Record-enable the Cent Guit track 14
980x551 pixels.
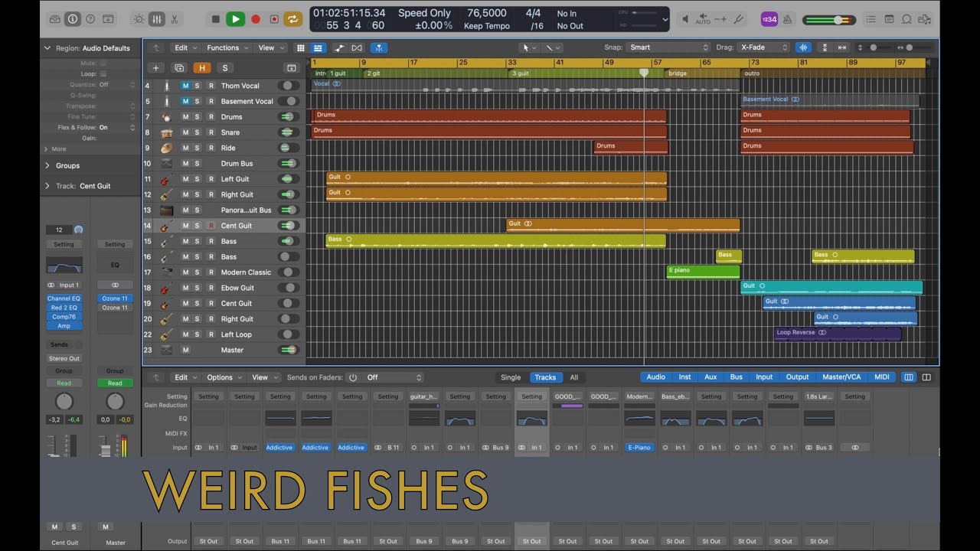(x=211, y=226)
